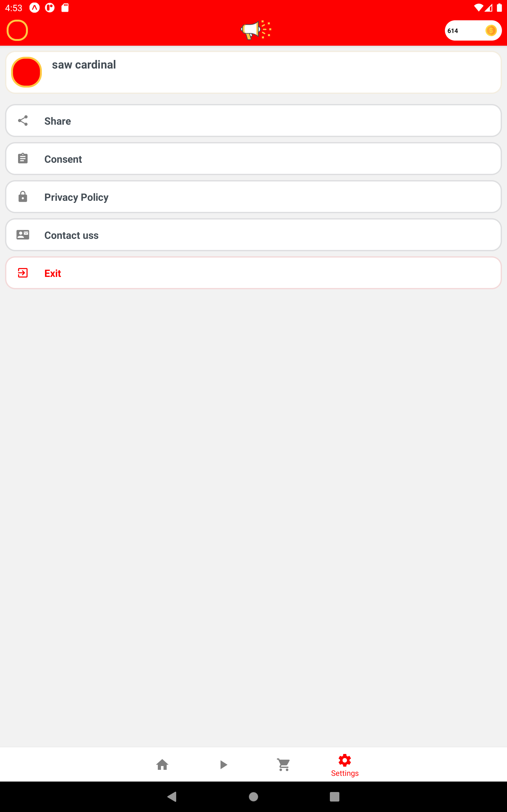Tap the contact card icon
The height and width of the screenshot is (812, 507).
click(23, 235)
